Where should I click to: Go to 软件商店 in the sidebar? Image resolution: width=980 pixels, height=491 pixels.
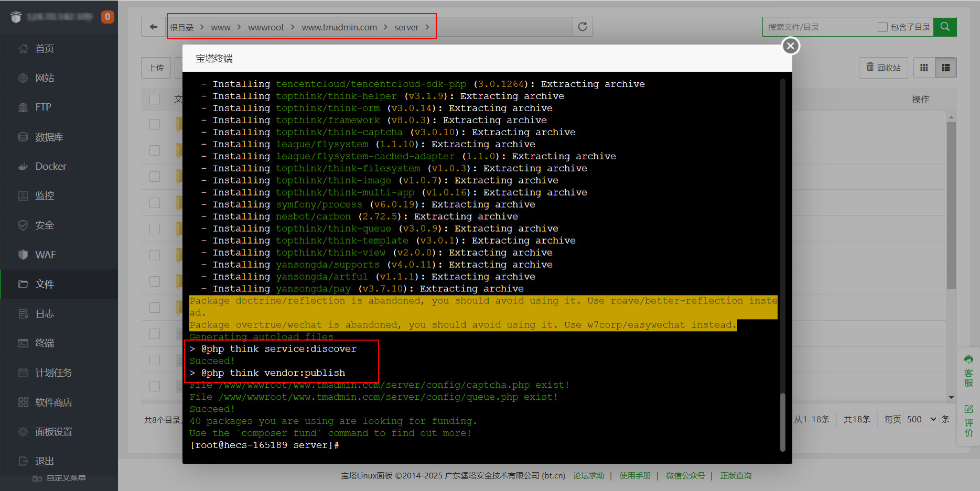coord(53,402)
